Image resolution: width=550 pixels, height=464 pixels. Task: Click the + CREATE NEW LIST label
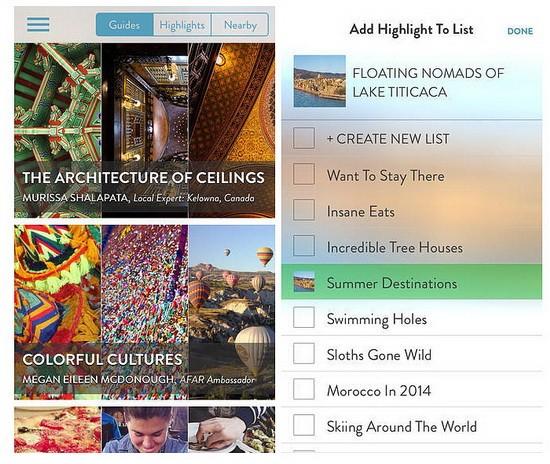coord(388,139)
